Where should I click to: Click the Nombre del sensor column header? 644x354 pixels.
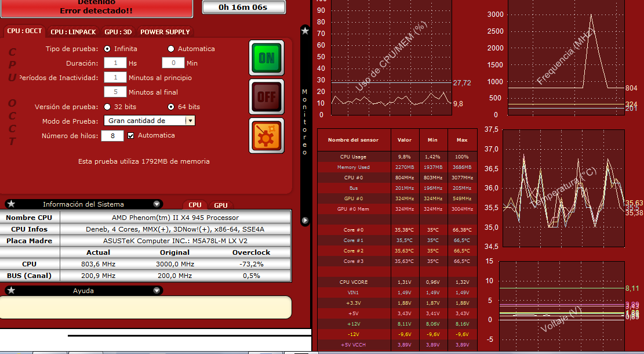point(353,140)
